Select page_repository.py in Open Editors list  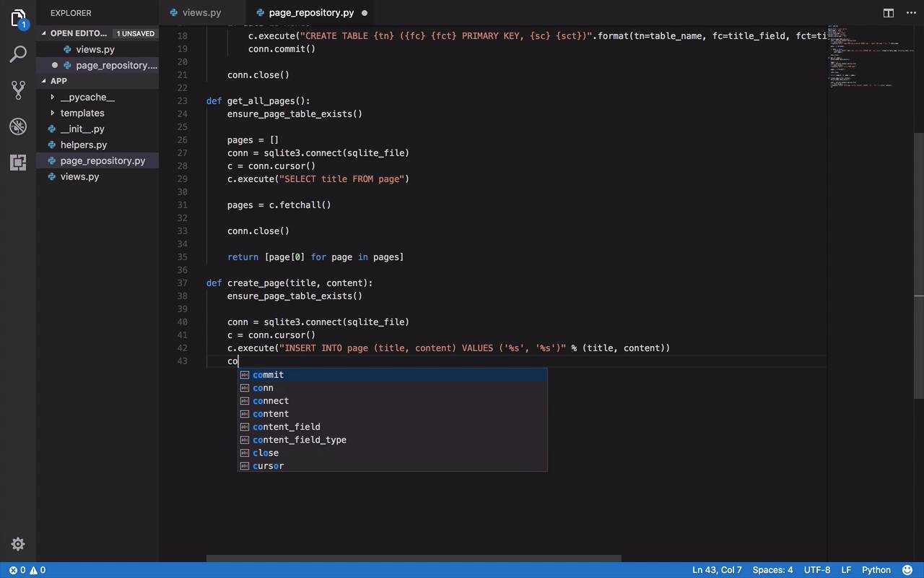(97, 65)
